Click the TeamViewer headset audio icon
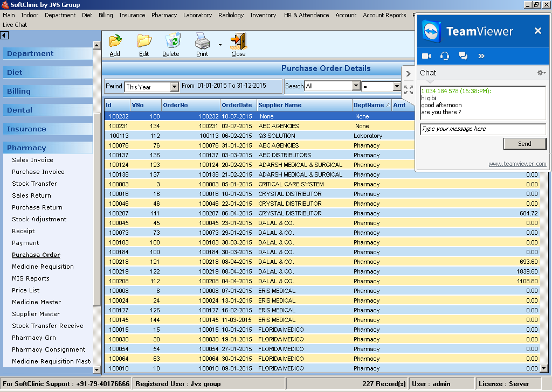The width and height of the screenshot is (552, 392). click(x=445, y=56)
